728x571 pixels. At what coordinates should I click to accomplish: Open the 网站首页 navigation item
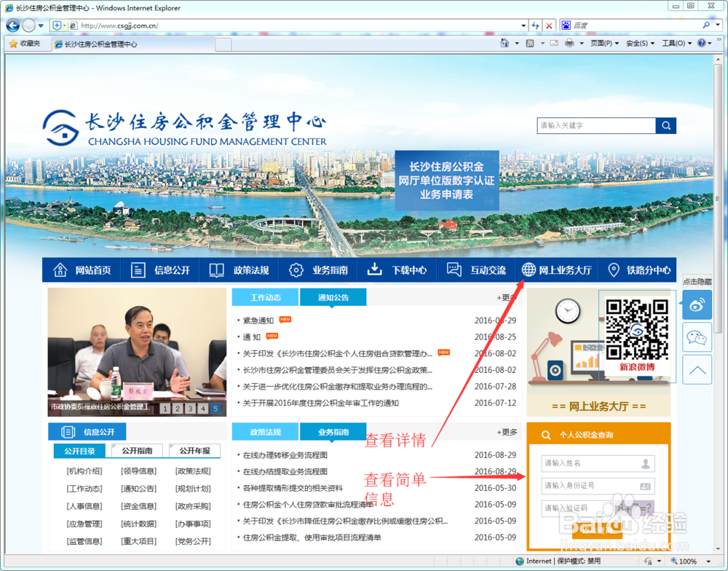(x=82, y=270)
